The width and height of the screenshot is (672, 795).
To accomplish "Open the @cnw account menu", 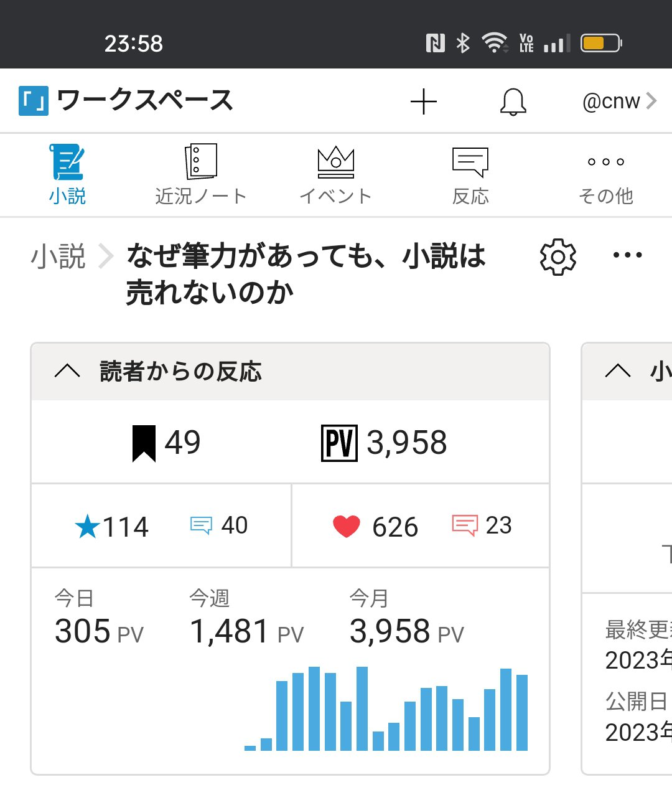I will click(619, 101).
